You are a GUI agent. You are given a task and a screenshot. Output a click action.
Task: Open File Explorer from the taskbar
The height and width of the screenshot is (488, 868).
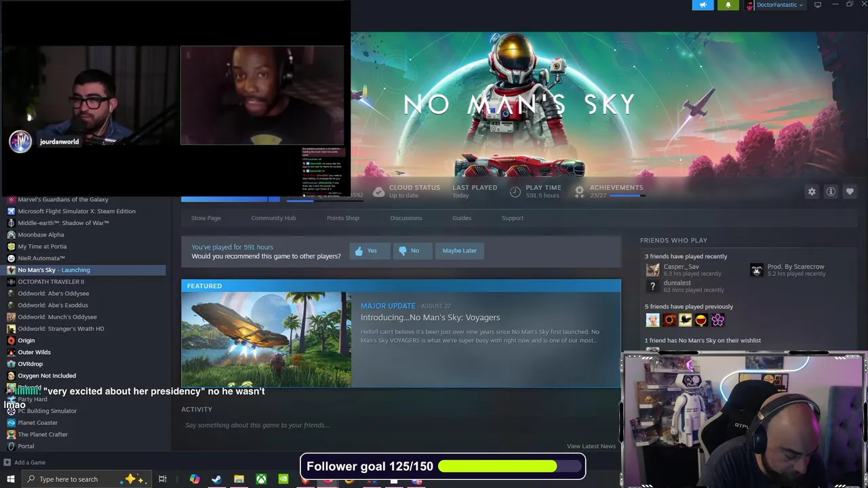[239, 479]
